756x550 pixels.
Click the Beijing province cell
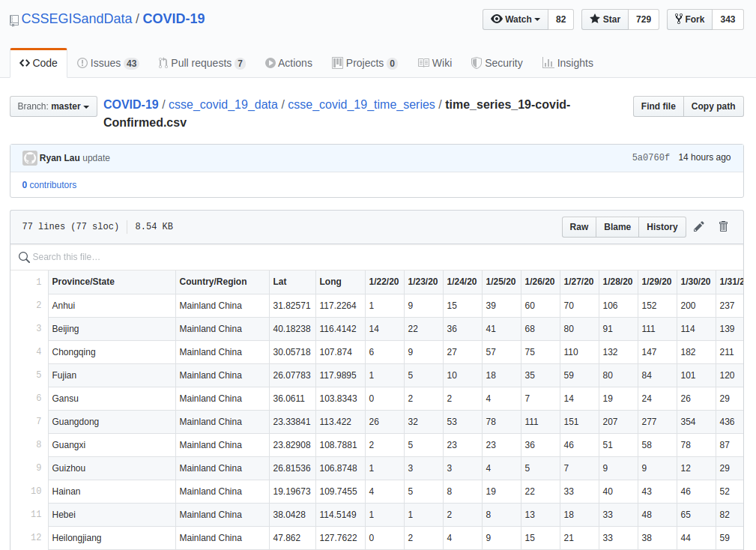click(112, 329)
